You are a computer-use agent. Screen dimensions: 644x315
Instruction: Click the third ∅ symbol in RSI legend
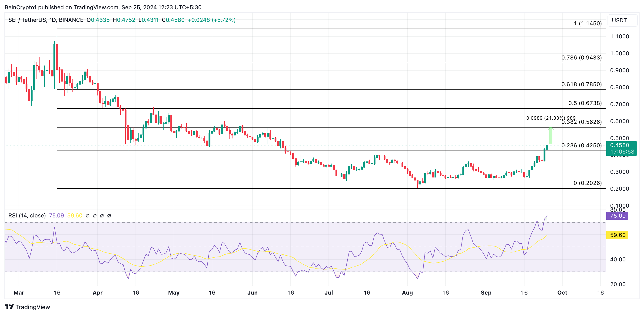click(102, 216)
